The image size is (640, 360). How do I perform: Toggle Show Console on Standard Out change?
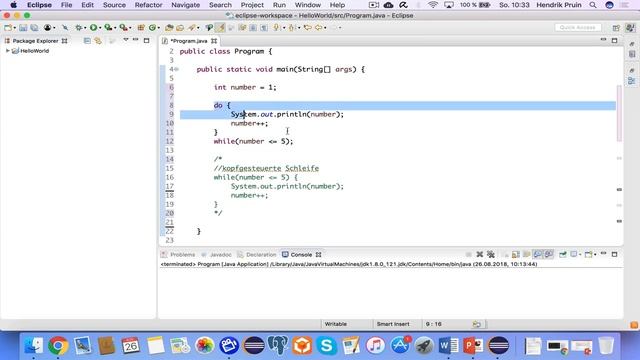click(538, 254)
